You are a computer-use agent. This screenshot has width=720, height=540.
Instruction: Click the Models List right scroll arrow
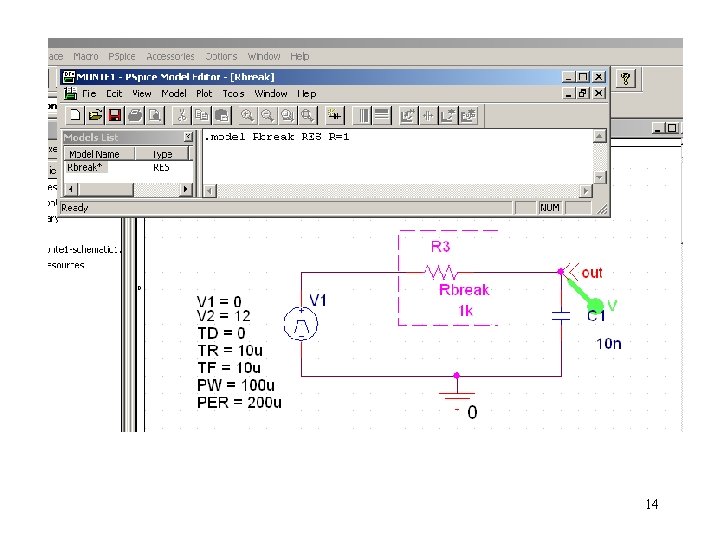(185, 189)
